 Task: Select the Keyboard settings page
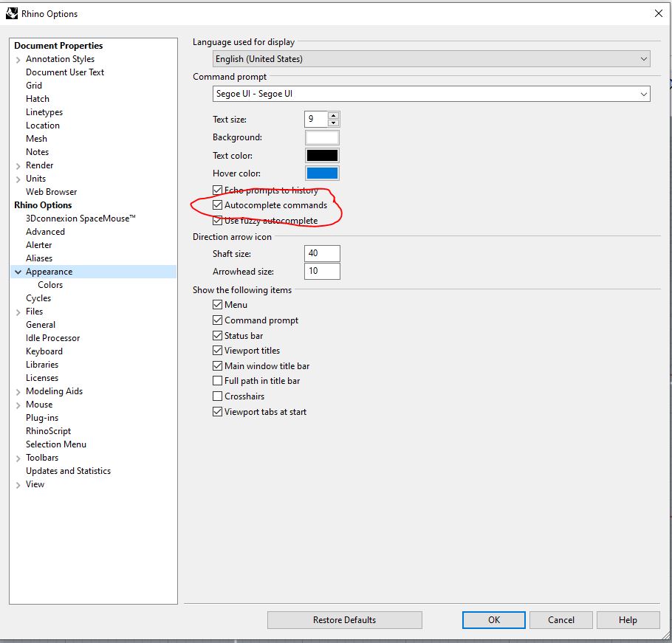[x=44, y=351]
